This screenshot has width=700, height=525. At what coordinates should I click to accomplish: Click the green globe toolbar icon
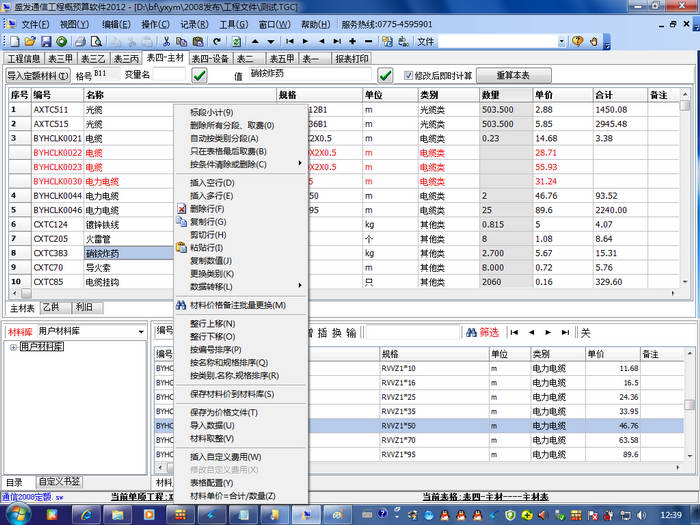tap(62, 42)
